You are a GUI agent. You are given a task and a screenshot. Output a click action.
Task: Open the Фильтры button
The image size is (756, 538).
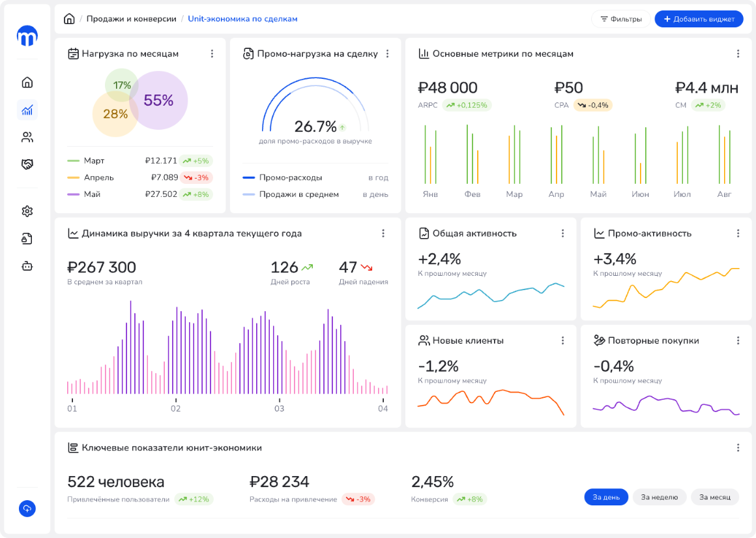coord(621,19)
